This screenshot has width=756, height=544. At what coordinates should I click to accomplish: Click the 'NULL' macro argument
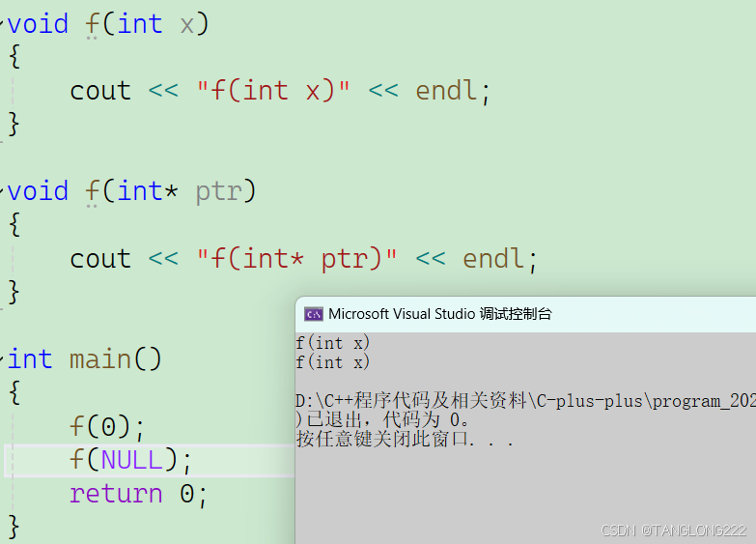131,459
